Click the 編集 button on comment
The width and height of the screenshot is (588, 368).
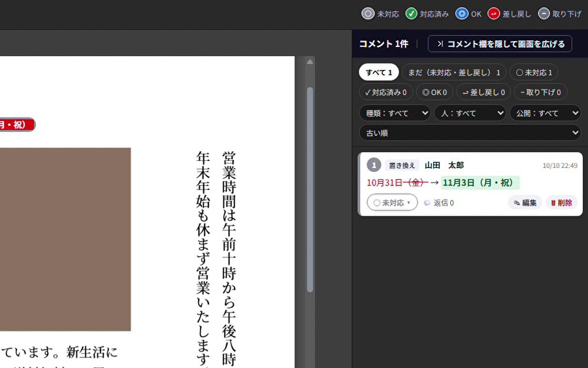525,203
